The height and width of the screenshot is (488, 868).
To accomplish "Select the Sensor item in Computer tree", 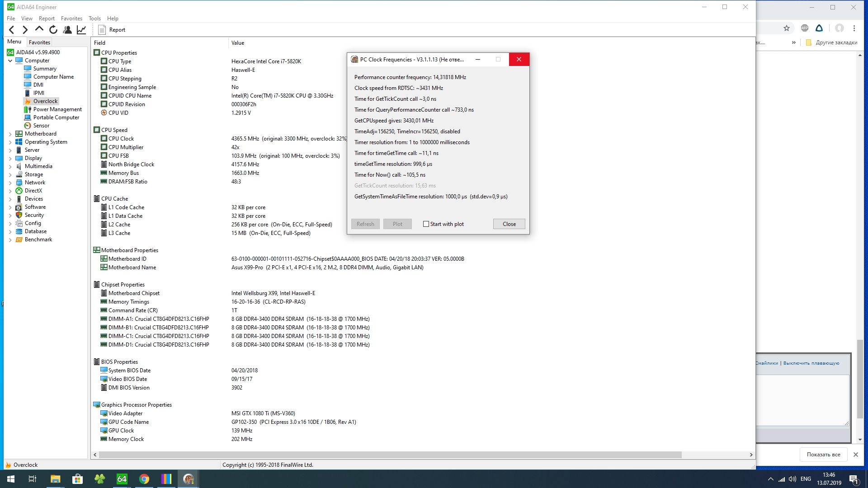I will point(41,126).
